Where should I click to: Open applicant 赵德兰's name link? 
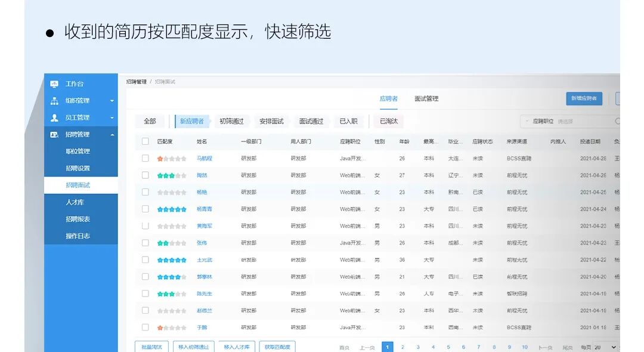point(205,310)
